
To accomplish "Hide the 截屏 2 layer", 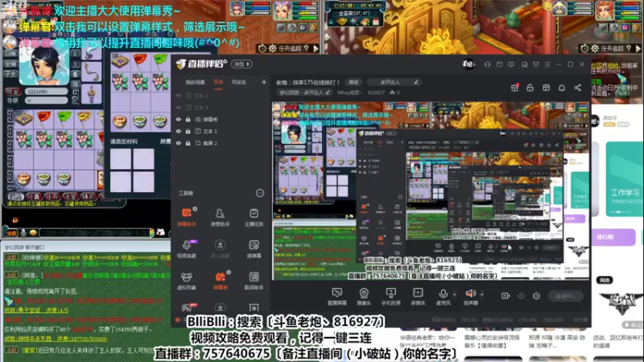I will pos(179,143).
